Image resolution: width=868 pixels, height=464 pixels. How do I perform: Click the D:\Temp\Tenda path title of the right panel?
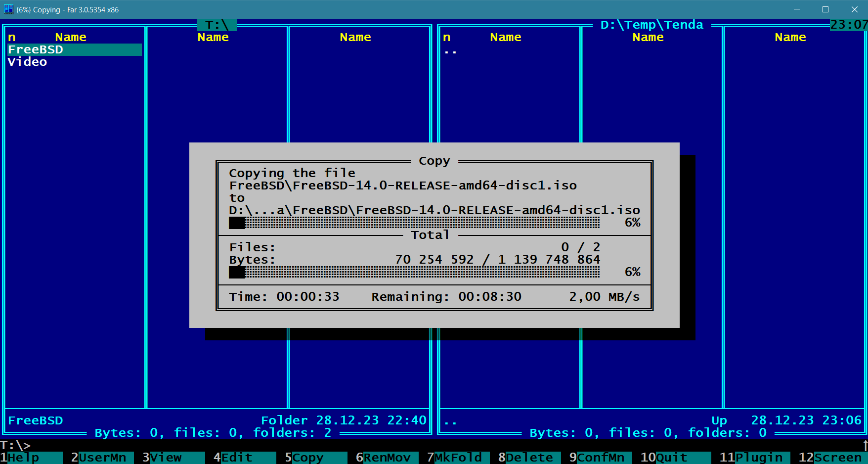coord(652,25)
